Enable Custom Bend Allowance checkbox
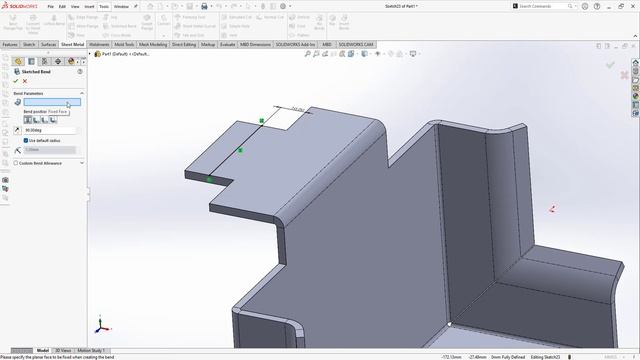 coord(16,163)
